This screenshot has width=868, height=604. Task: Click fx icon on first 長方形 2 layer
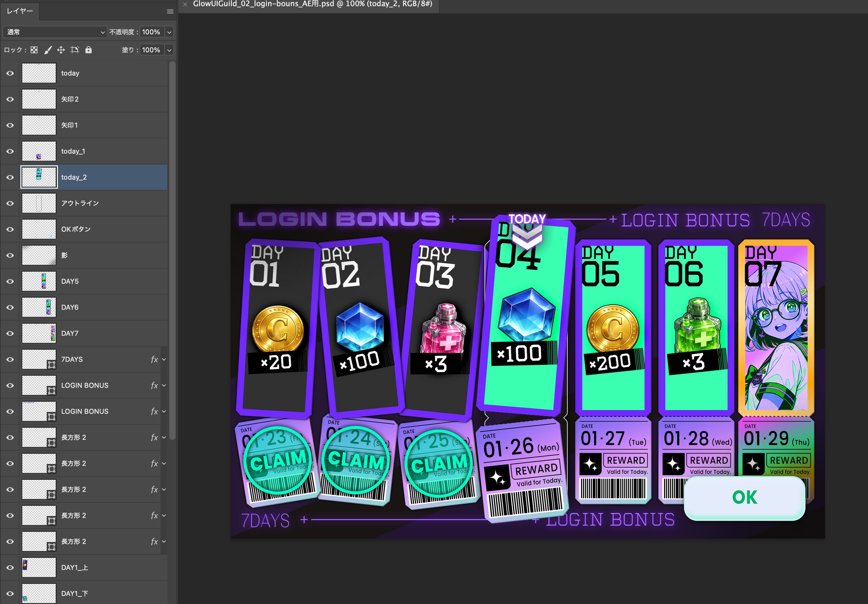pos(154,438)
